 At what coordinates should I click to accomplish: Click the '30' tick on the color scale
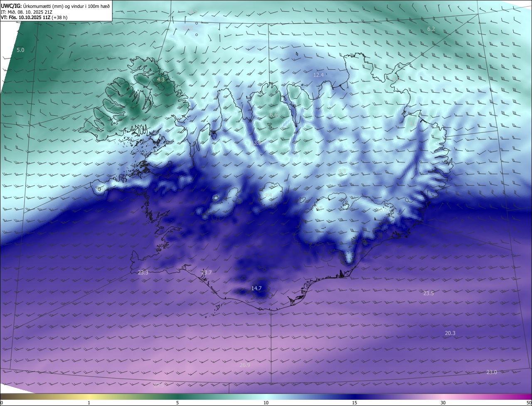click(443, 403)
